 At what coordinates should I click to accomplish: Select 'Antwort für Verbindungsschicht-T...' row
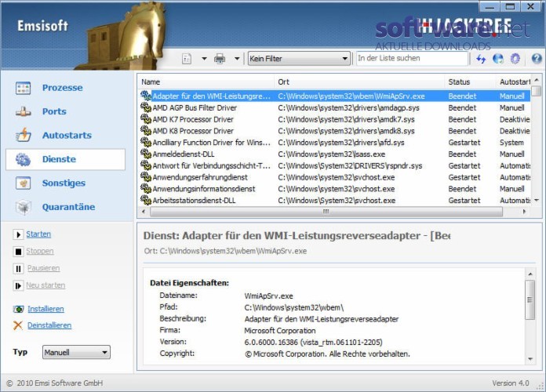335,165
